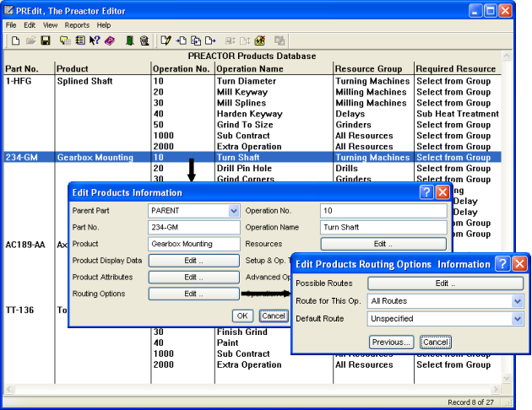Close the Edit Products Information dialog
532x410 pixels.
pos(442,192)
